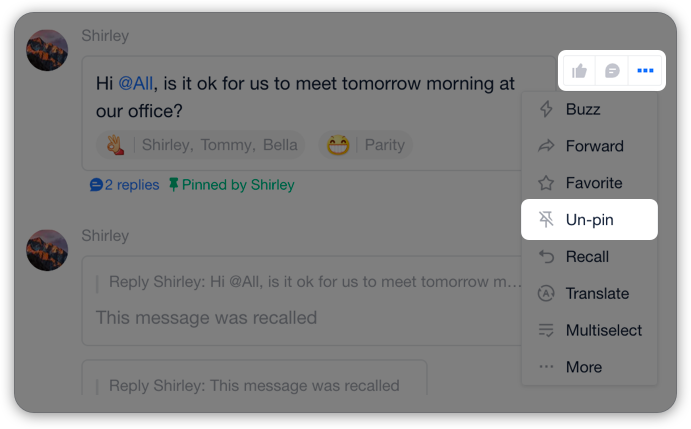Click the Favorite star menu item
Screen dimensions: 691x429
[589, 183]
